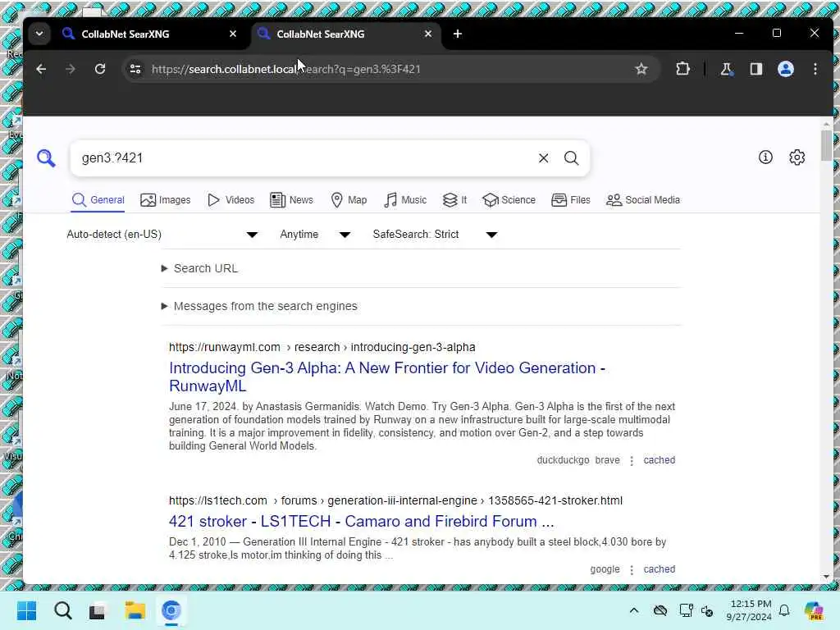Screen dimensions: 840x630
Task: Open the notifications bell in taskbar
Action: click(784, 610)
